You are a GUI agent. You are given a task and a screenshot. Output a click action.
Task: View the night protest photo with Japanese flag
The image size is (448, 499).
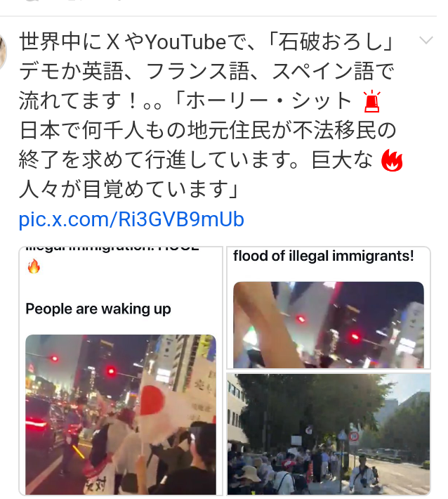pyautogui.click(x=121, y=415)
